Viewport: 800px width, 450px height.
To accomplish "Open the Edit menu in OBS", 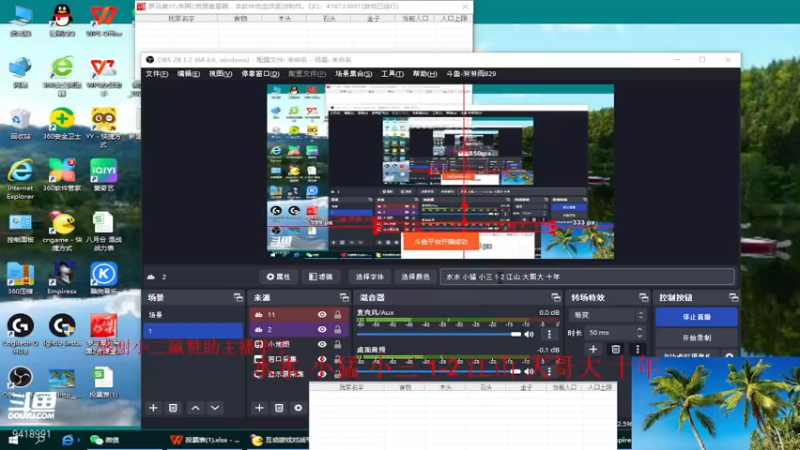I will point(188,73).
